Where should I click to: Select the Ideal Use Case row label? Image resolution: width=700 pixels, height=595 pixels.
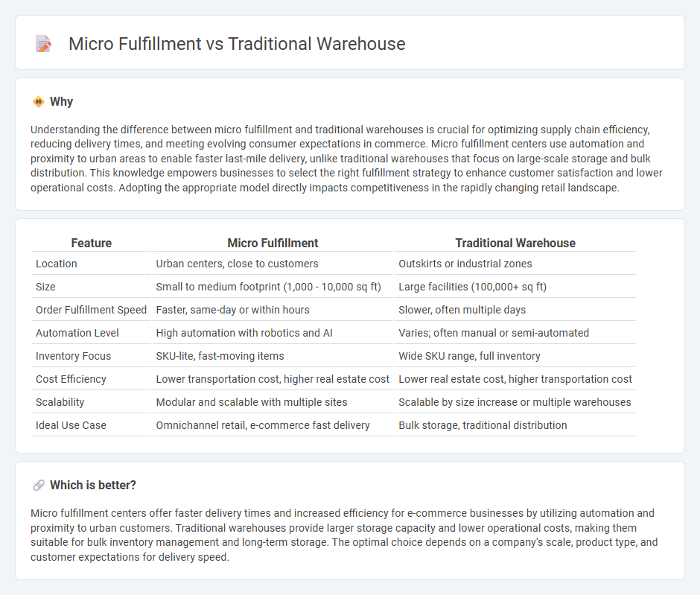[71, 425]
